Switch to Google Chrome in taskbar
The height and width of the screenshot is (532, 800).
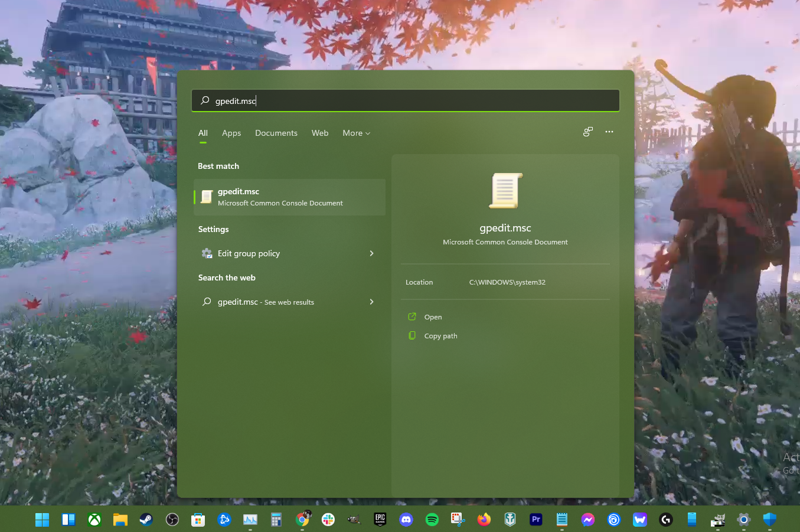302,520
